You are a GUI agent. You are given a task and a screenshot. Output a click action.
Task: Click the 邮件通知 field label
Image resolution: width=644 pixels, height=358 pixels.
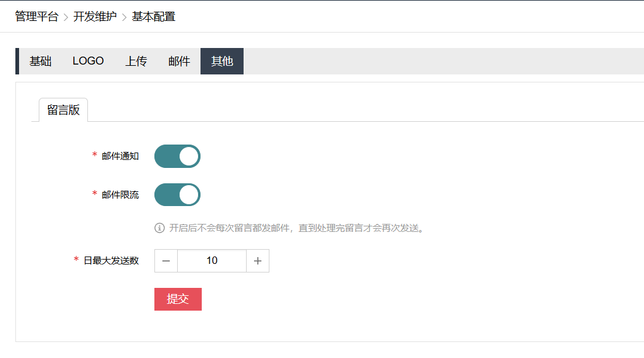(x=121, y=156)
